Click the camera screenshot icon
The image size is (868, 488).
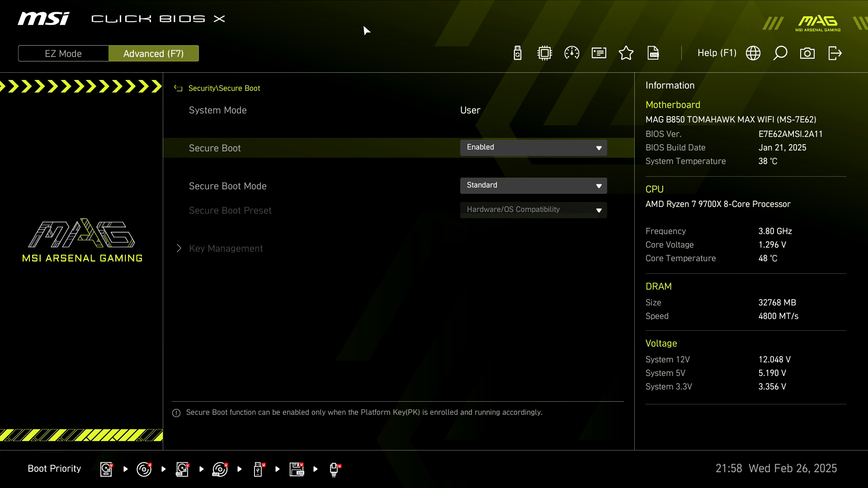pyautogui.click(x=807, y=53)
